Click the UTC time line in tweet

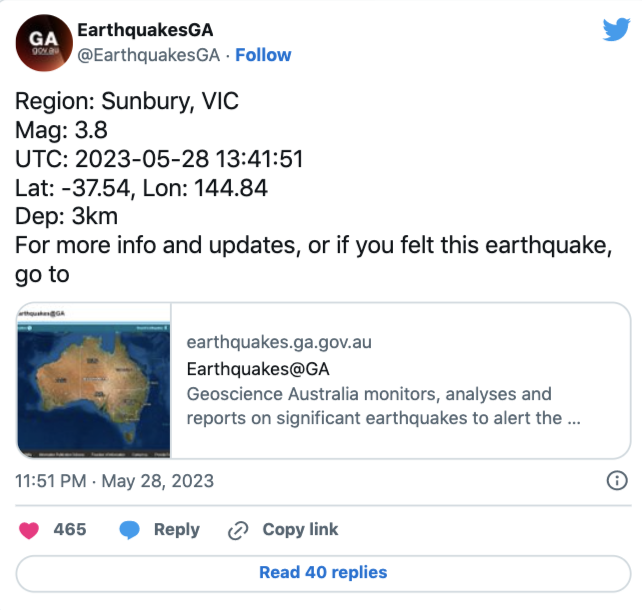(159, 159)
